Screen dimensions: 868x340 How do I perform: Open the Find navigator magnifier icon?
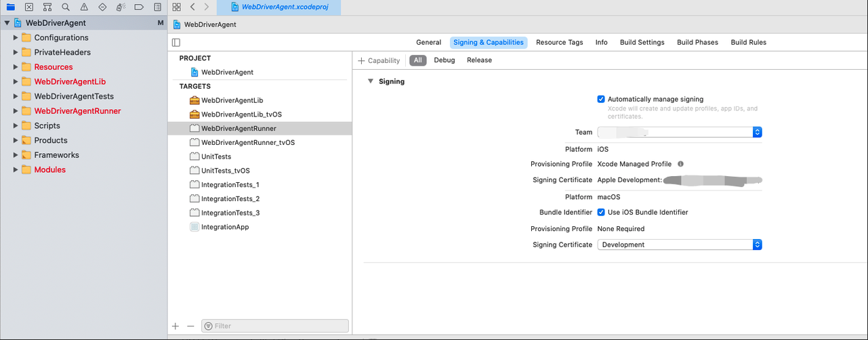65,7
